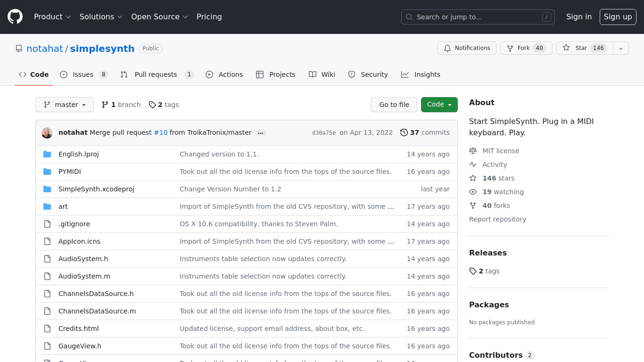Click the notahat avatar in commit row
The height and width of the screenshot is (362, 644).
(47, 133)
